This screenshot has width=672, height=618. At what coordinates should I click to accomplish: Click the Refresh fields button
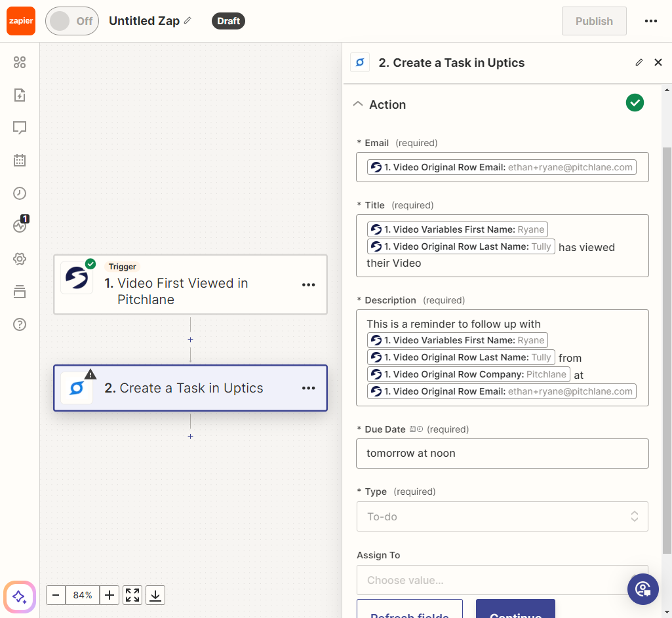click(x=410, y=609)
